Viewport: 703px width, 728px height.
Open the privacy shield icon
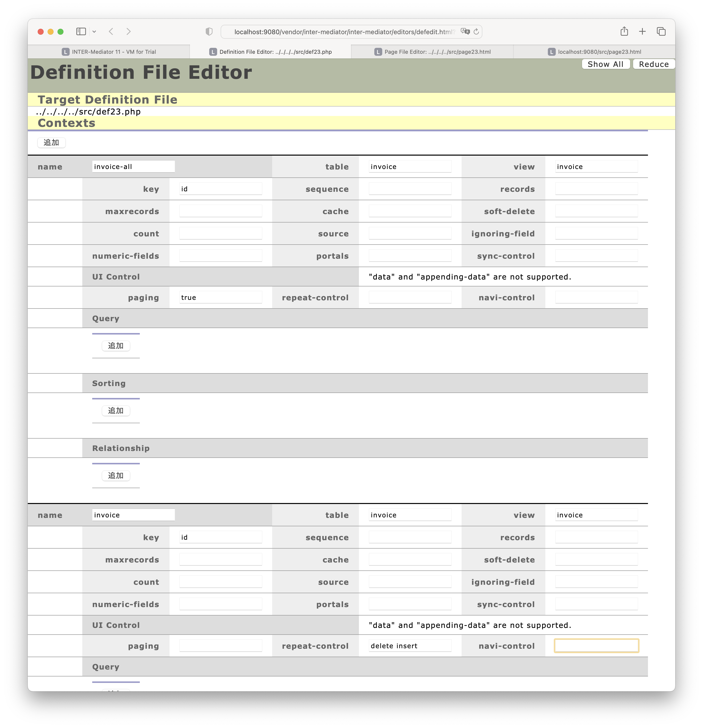(x=209, y=31)
